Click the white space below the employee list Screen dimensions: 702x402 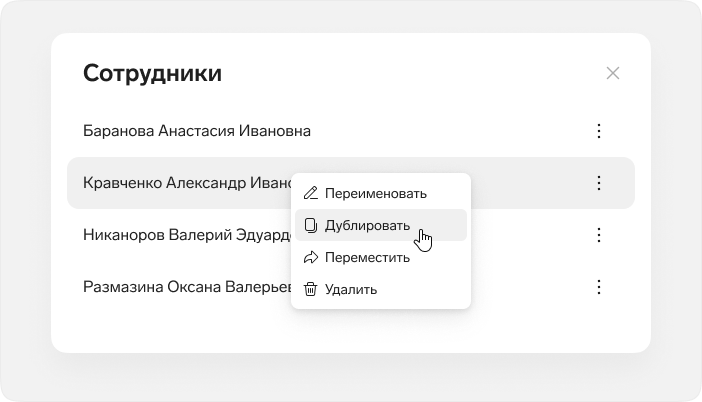(351, 329)
